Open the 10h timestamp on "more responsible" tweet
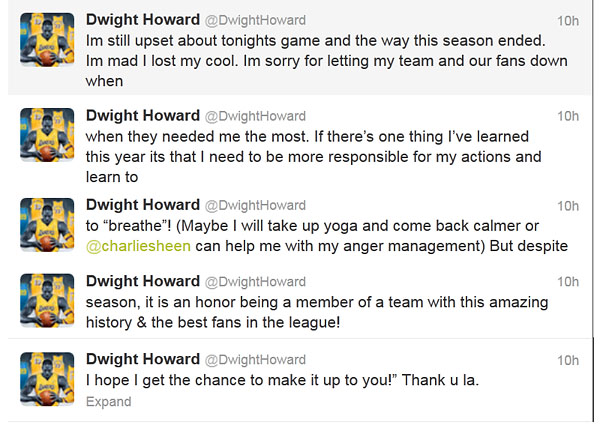 (568, 116)
